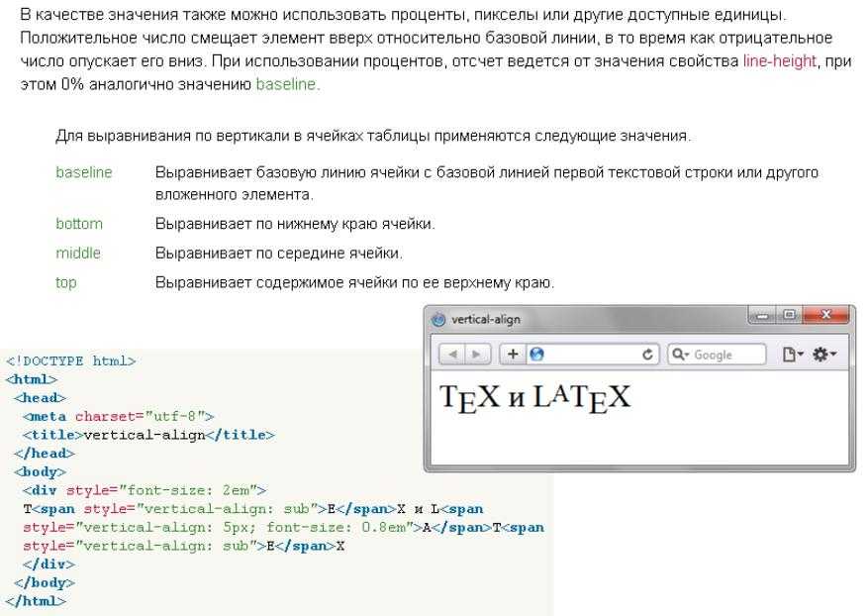
Task: Click text 'Выравнивает содержимое ячейки по ее верхнему краю.'
Action: coord(354,282)
